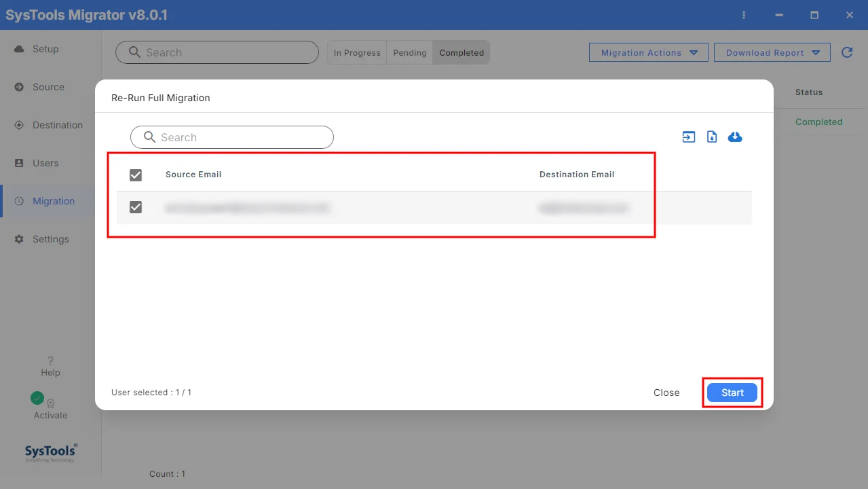This screenshot has height=489, width=868.
Task: Click the target icon beside Destination
Action: click(19, 125)
